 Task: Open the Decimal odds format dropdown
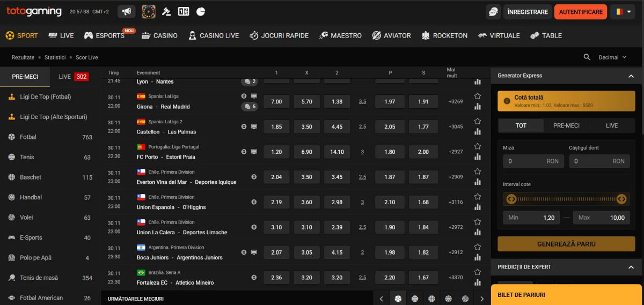tap(612, 57)
